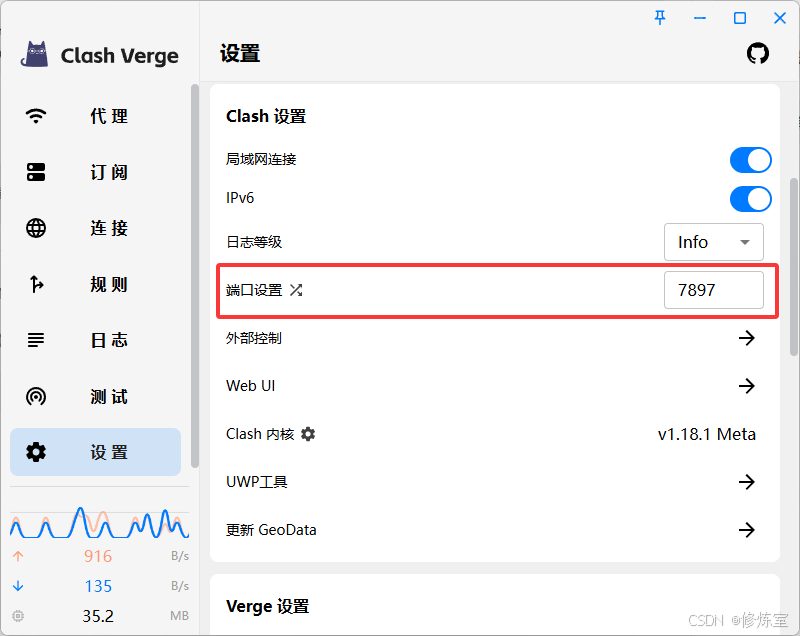Click the lines icon beside 日志
Viewport: 800px width, 636px height.
click(x=36, y=340)
